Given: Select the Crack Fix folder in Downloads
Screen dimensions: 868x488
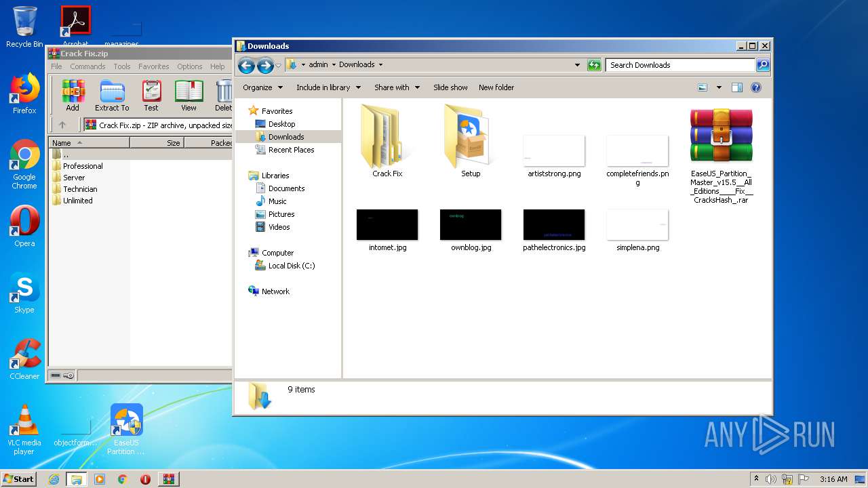Looking at the screenshot, I should click(387, 141).
